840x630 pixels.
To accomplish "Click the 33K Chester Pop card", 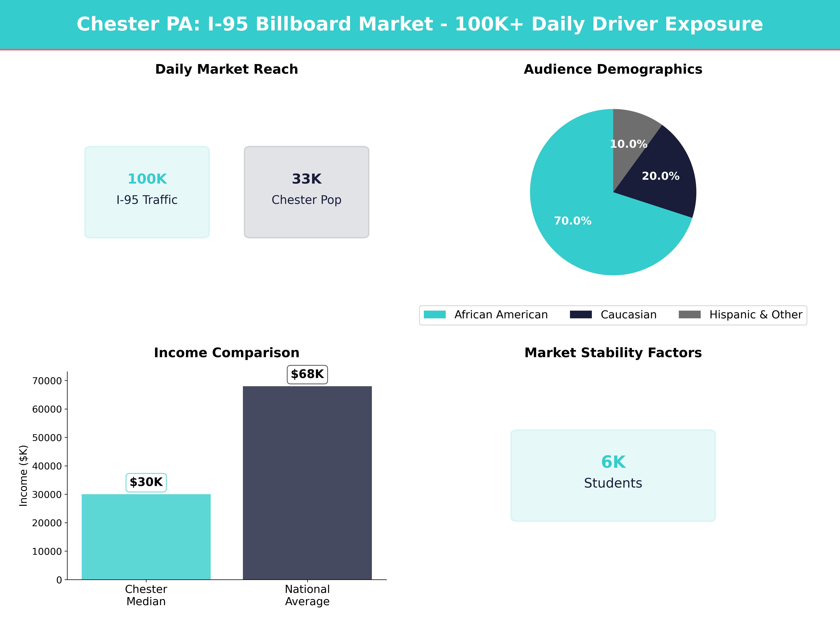I will [306, 192].
